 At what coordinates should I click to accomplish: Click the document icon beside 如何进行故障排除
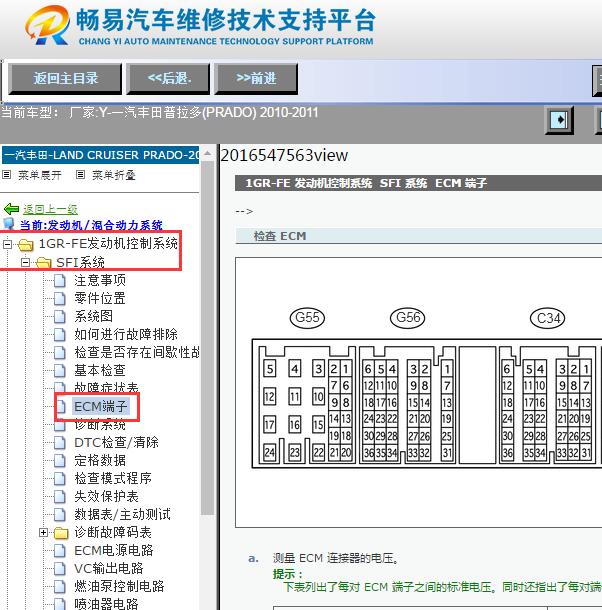[60, 334]
